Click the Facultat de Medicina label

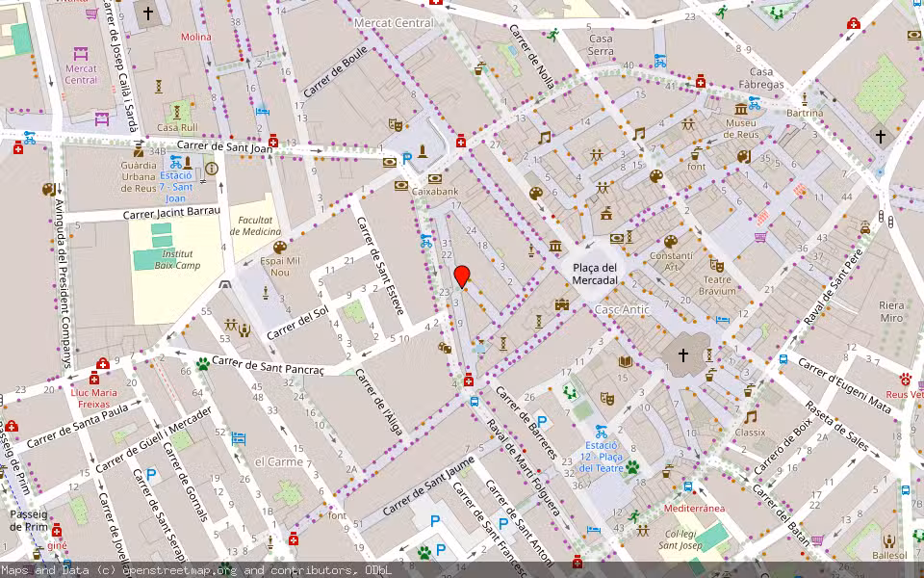[255, 225]
